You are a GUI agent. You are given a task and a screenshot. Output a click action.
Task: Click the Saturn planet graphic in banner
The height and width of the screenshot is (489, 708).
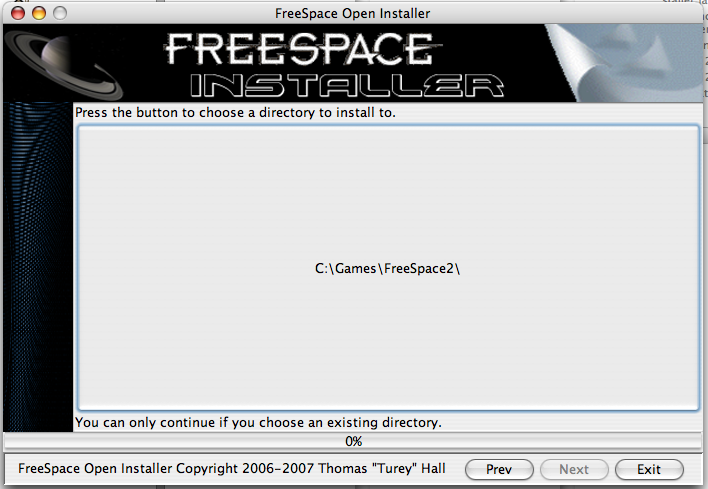65,65
